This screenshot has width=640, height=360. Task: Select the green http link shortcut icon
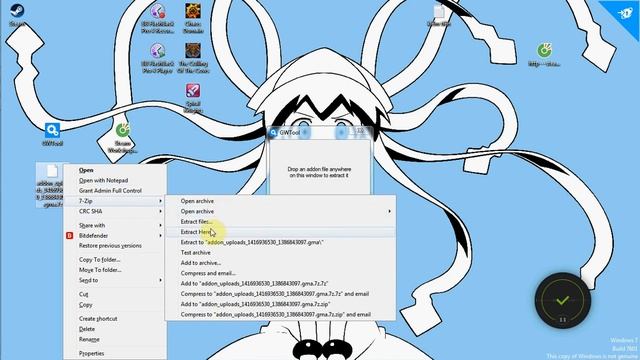[x=544, y=51]
